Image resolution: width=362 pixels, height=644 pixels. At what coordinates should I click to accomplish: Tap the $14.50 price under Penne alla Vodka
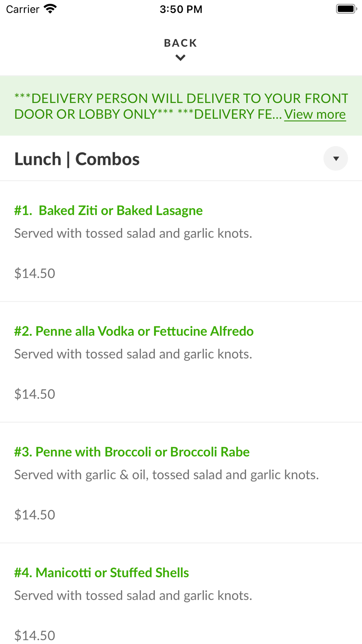pos(35,394)
